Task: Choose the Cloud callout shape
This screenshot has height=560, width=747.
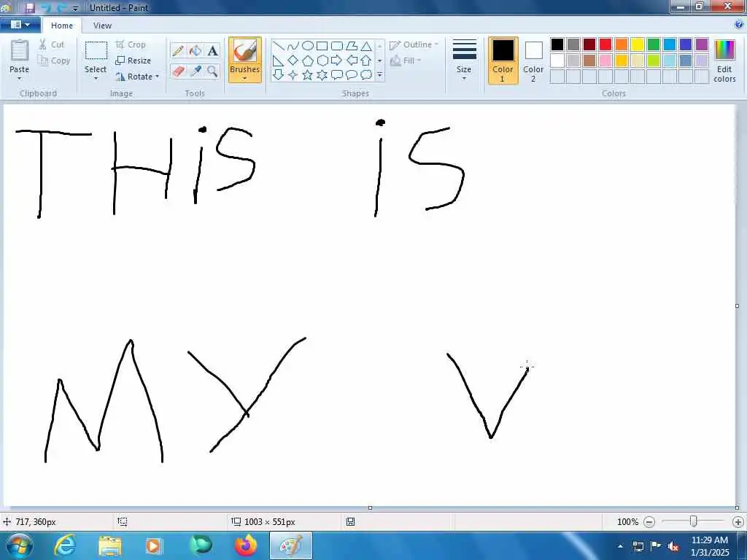Action: click(366, 75)
